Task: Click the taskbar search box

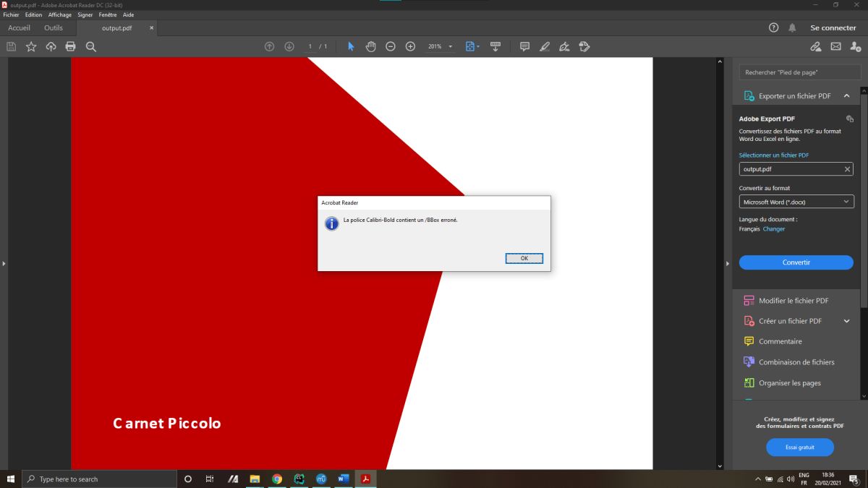Action: [99, 479]
